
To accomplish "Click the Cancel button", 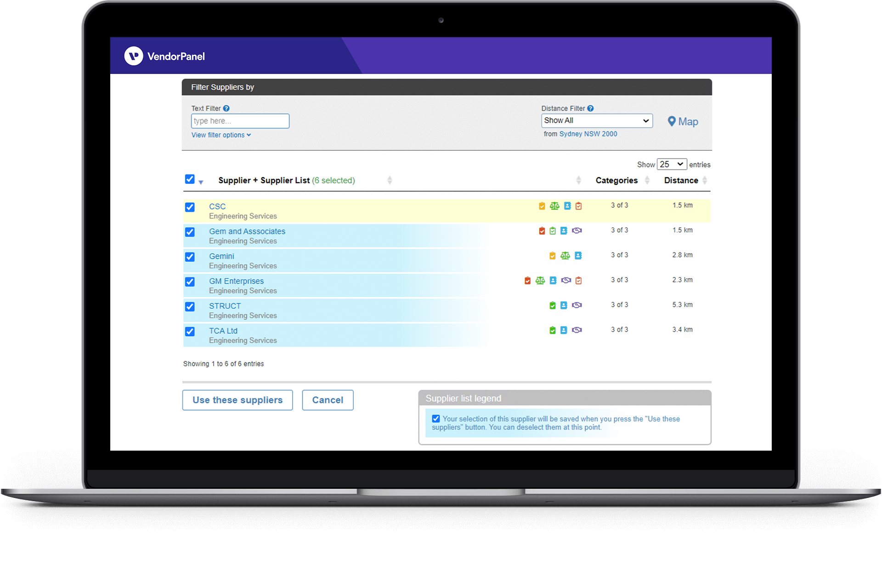I will pos(328,400).
